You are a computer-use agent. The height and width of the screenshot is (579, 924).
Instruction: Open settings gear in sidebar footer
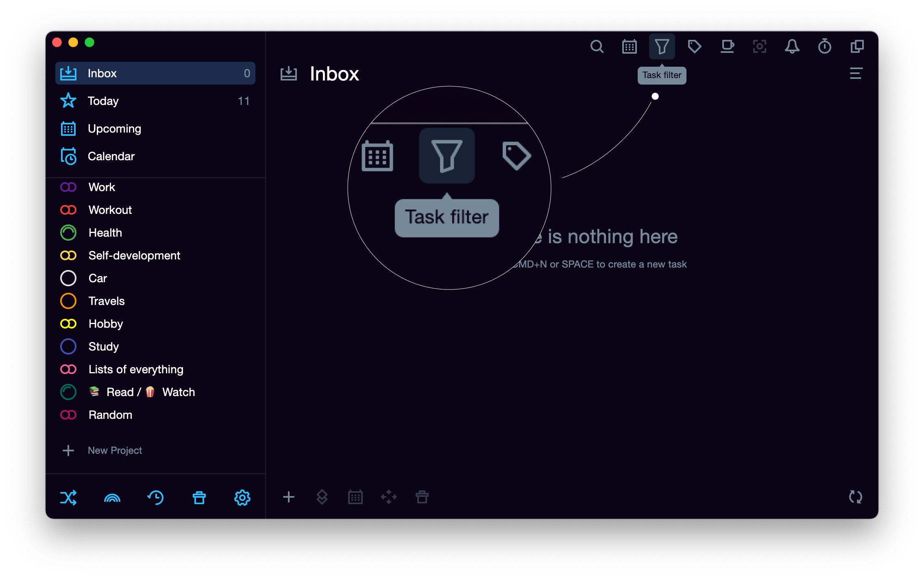pos(242,497)
